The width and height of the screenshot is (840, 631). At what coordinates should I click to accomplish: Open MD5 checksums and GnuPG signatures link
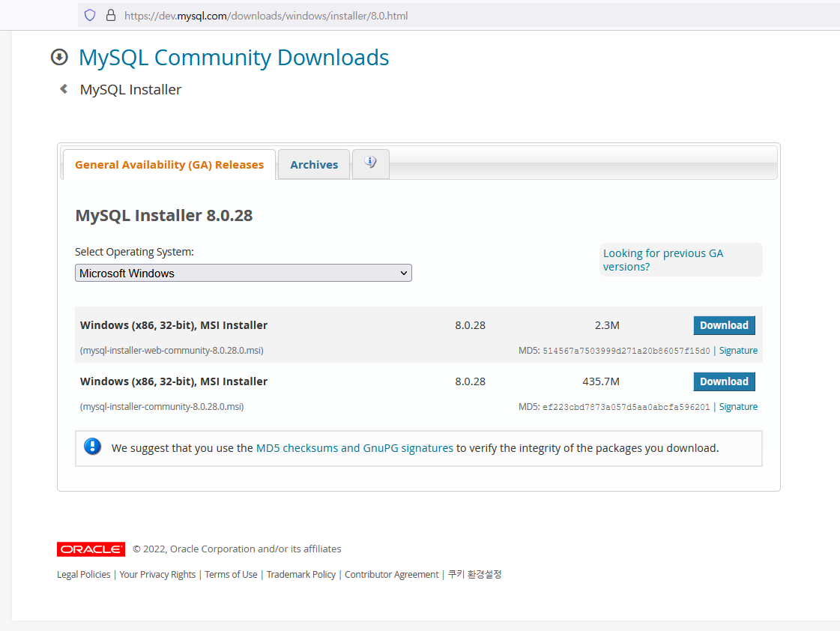[x=354, y=448]
